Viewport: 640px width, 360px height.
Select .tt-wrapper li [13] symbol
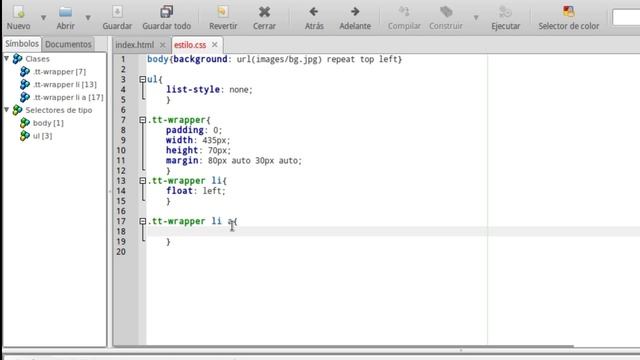65,84
